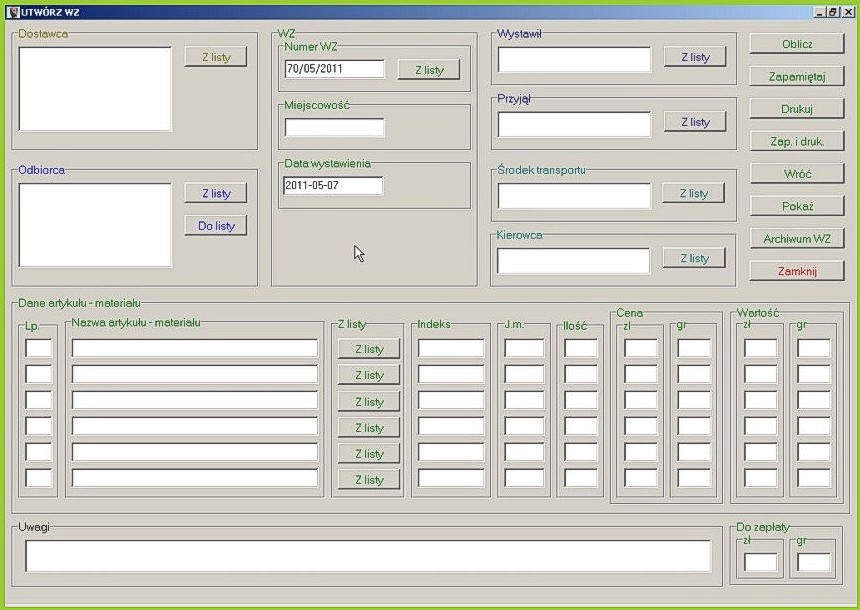The image size is (860, 610).
Task: Click the first J.m. field
Action: 524,348
